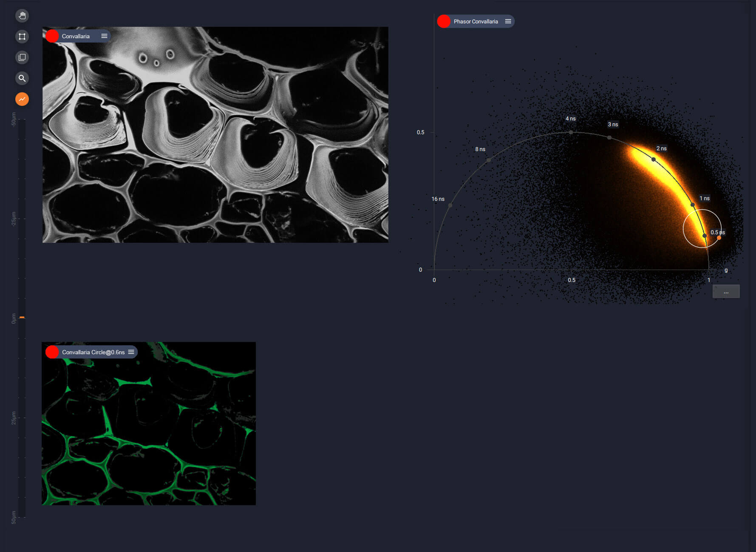Click the 4 ns marker on semicircle
756x552 pixels.
[571, 132]
